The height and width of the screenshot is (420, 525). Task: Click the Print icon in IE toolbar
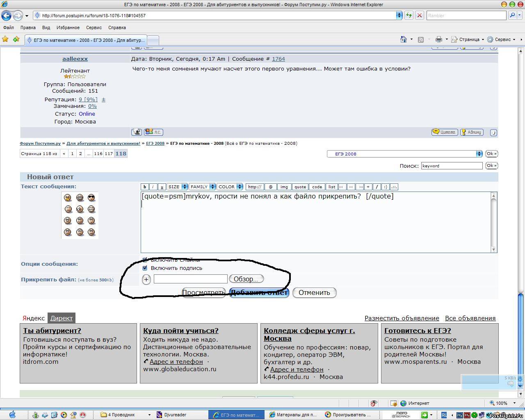coord(438,39)
